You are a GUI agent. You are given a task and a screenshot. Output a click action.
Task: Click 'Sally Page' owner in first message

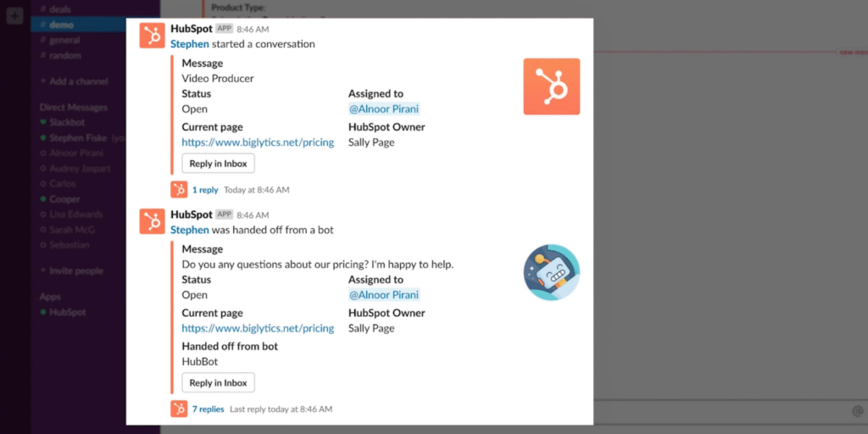[371, 142]
